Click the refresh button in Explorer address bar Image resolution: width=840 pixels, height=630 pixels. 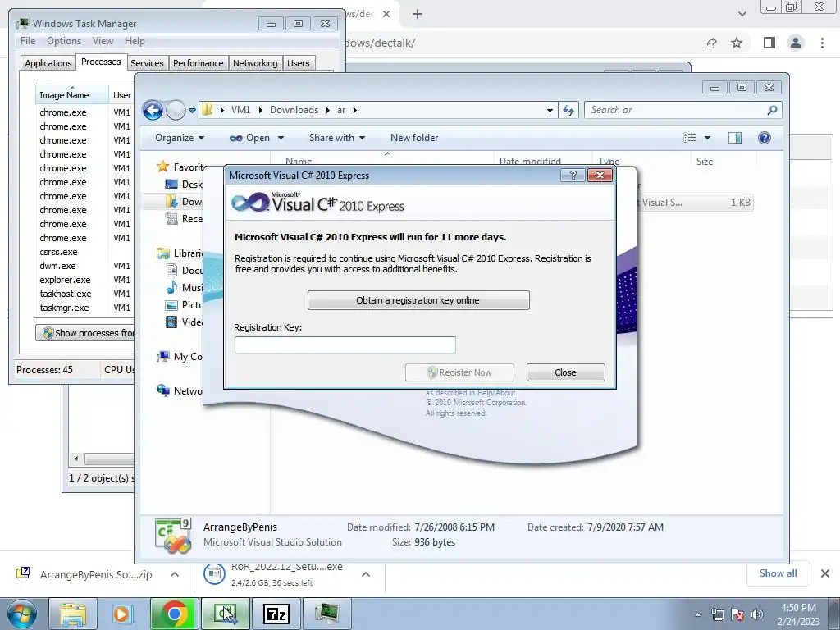pos(568,111)
